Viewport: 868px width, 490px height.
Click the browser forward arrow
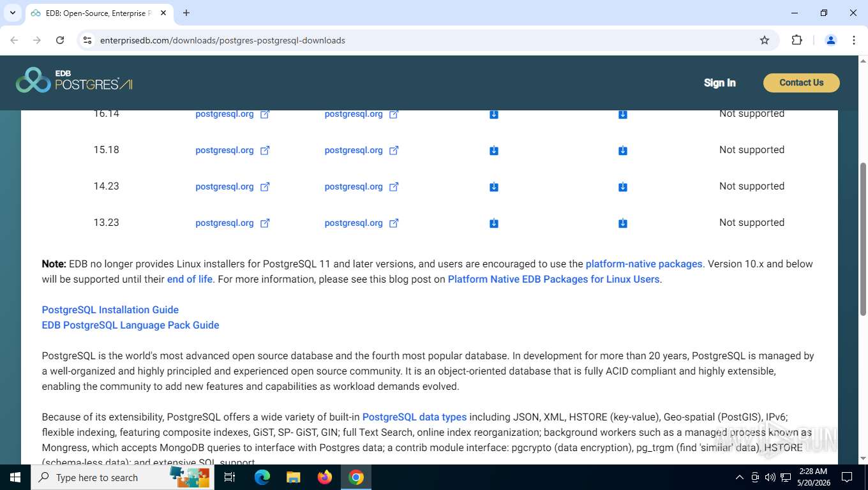37,40
